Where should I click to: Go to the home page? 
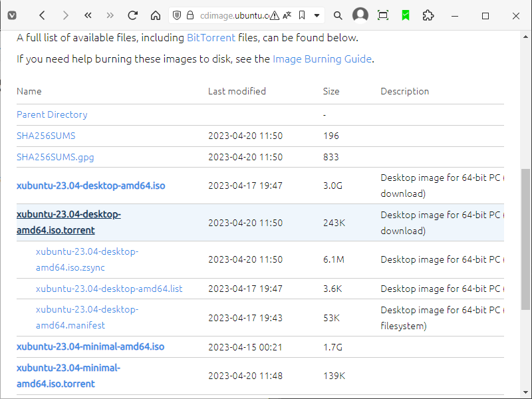click(156, 15)
